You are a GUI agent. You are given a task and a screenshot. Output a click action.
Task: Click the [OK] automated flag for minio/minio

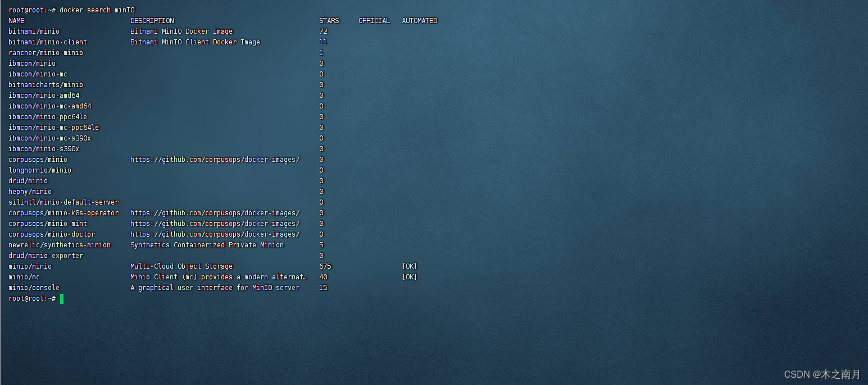tap(410, 266)
